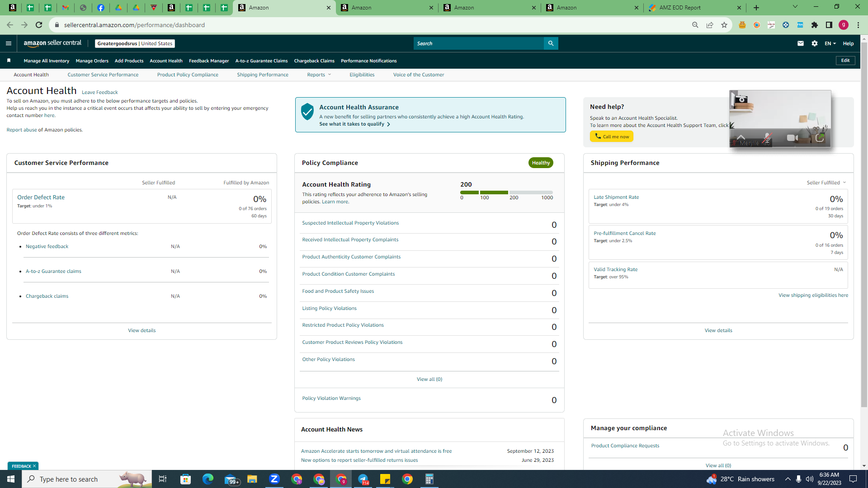Image resolution: width=868 pixels, height=488 pixels.
Task: Open the Order Defect Rate link
Action: (x=41, y=197)
